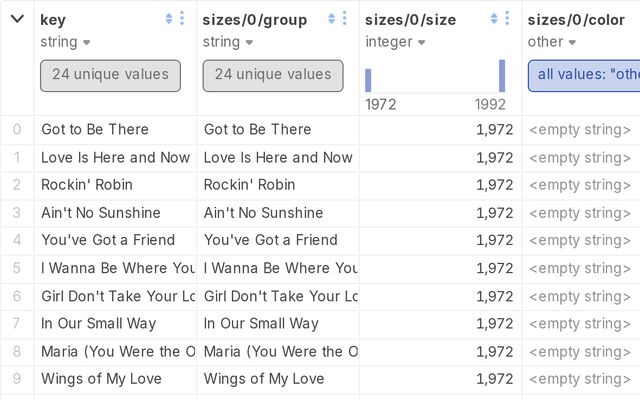Open key column options menu (three dots)
640x400 pixels.
pyautogui.click(x=181, y=19)
